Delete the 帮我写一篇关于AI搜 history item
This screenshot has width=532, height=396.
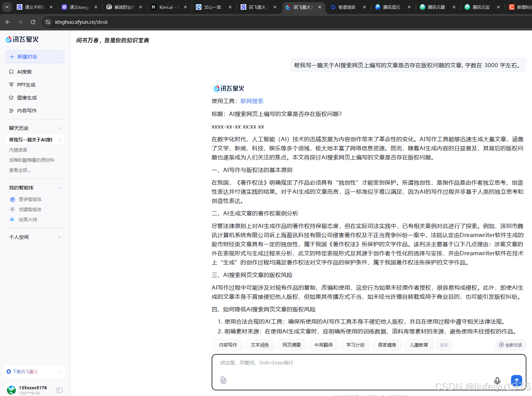(x=61, y=140)
